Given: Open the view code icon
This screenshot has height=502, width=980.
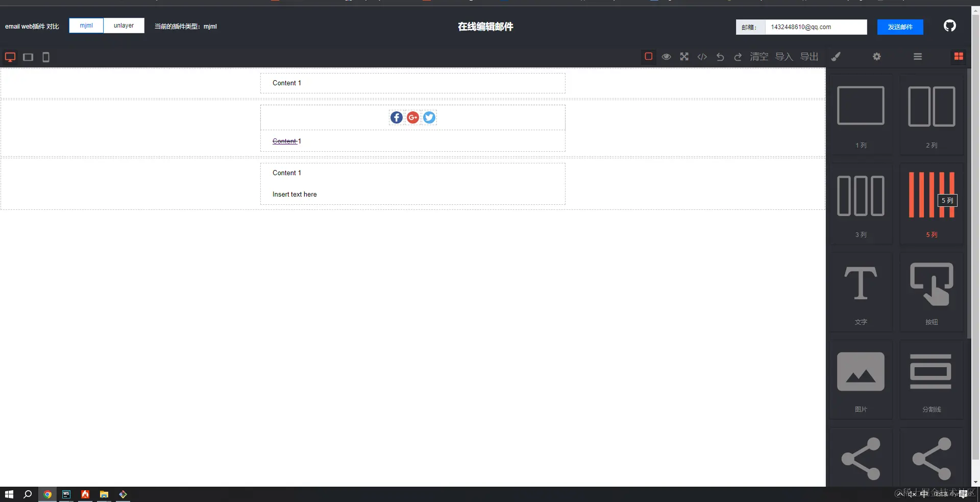Looking at the screenshot, I should 702,57.
